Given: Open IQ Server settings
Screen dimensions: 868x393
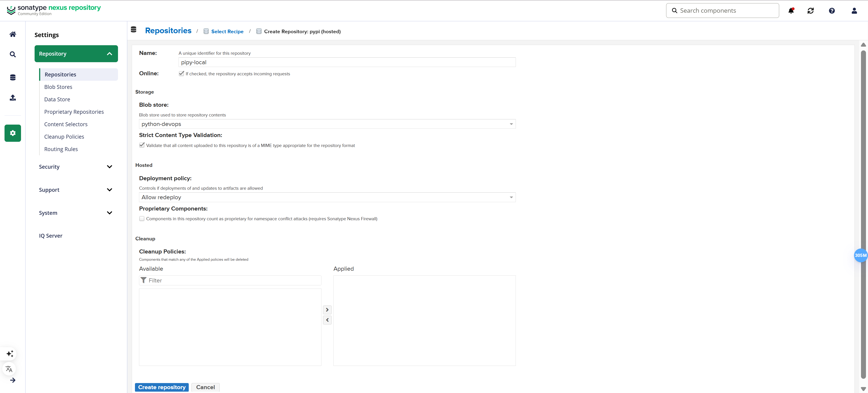Looking at the screenshot, I should pyautogui.click(x=51, y=236).
